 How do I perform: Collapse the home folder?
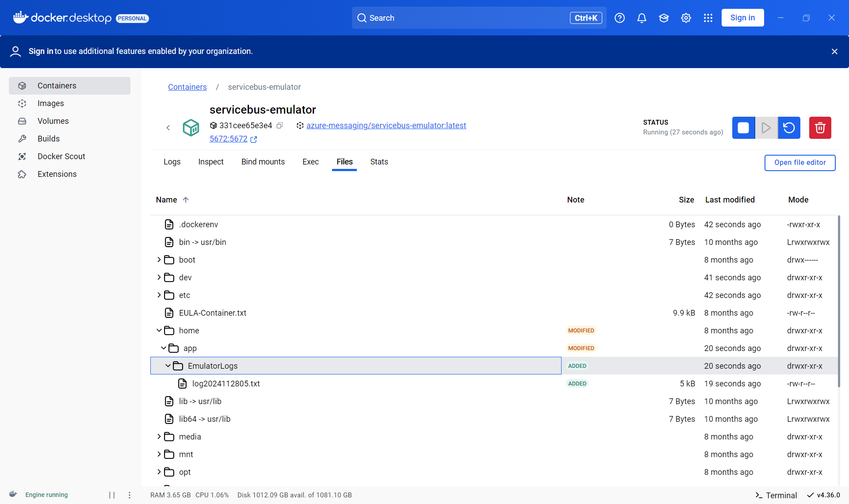click(159, 330)
